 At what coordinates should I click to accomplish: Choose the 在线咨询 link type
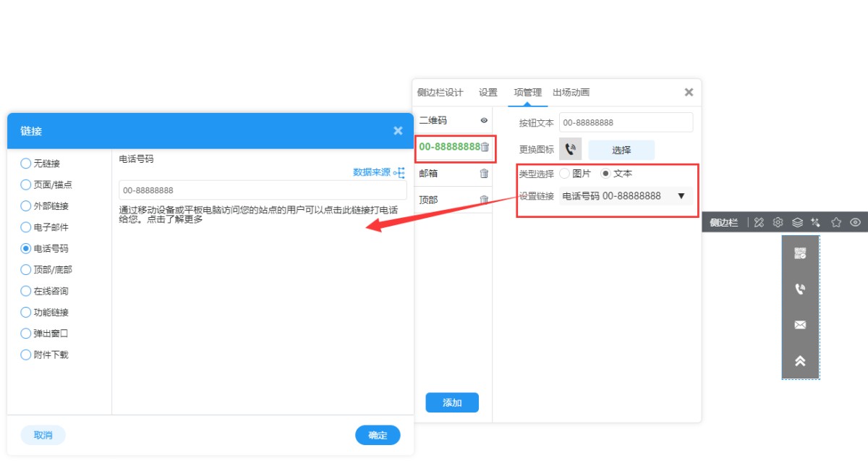(26, 291)
